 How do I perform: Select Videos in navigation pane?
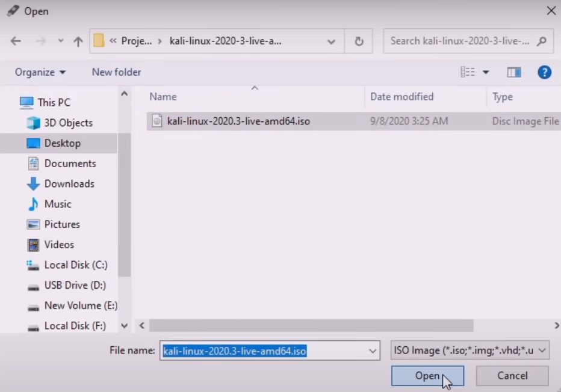click(x=59, y=245)
